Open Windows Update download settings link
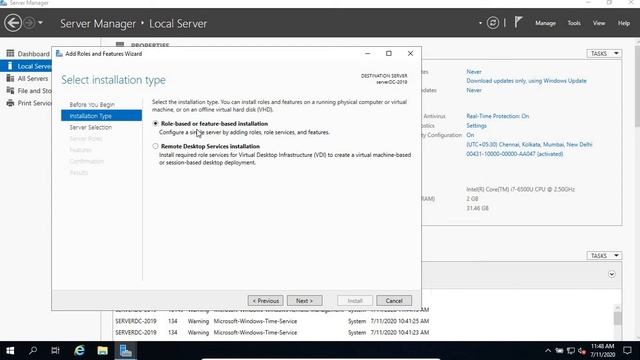 [x=526, y=81]
